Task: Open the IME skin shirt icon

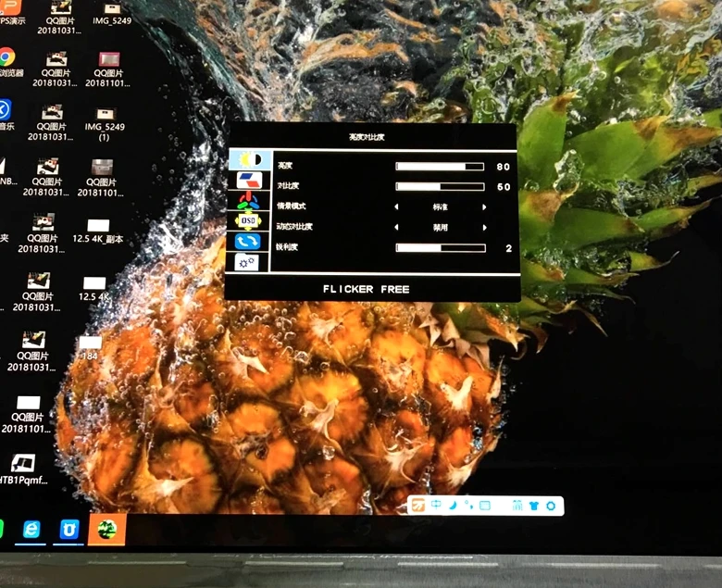Action: (534, 506)
